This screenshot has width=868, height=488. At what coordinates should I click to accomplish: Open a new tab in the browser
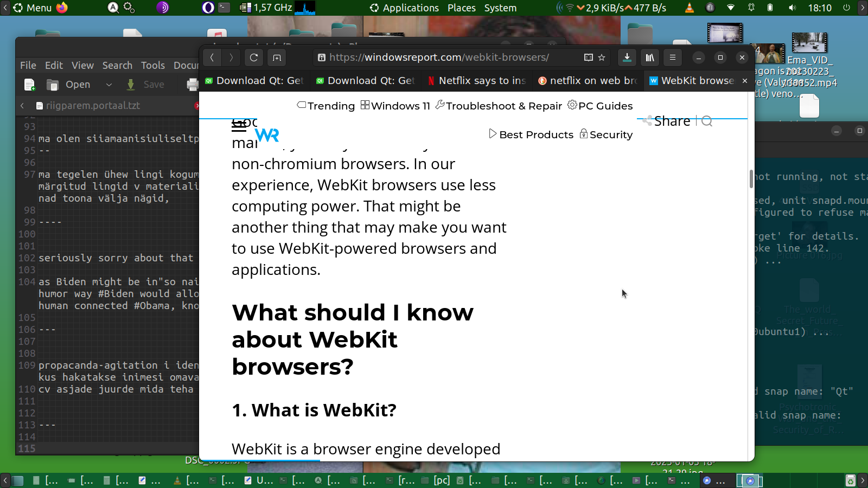[x=277, y=57]
